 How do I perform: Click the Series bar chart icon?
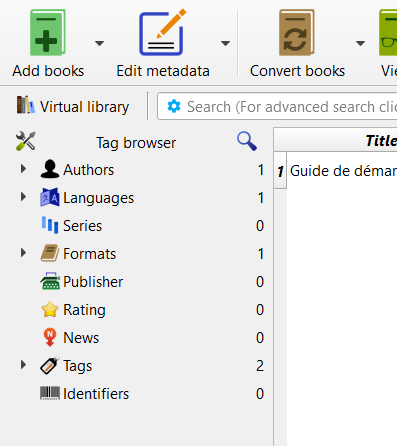(50, 225)
